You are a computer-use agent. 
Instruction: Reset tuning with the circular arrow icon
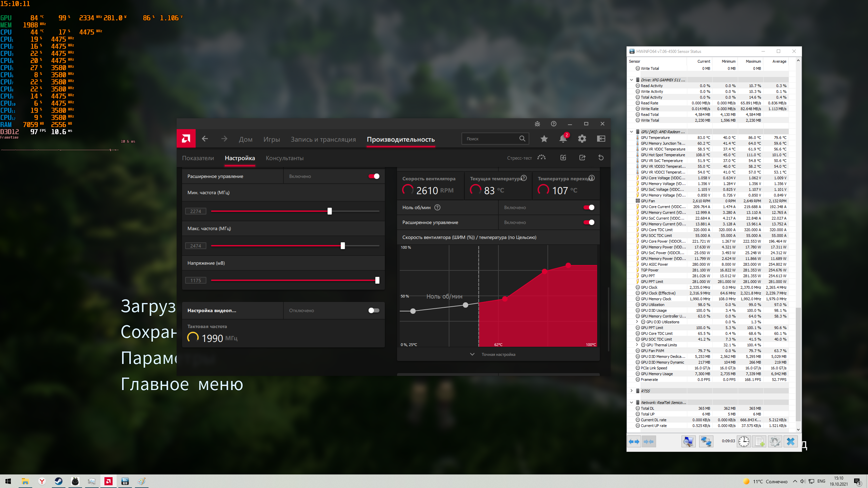(x=601, y=158)
